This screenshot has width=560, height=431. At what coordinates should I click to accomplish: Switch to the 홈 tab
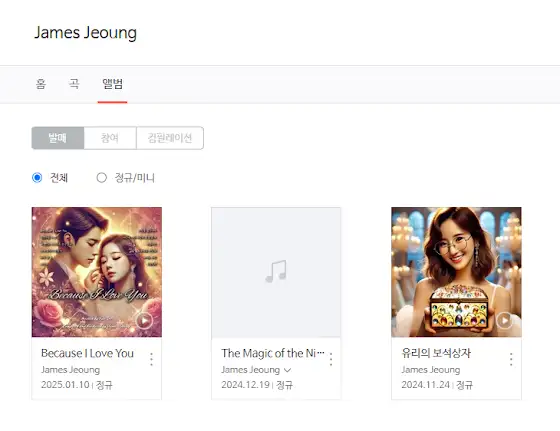pos(41,84)
